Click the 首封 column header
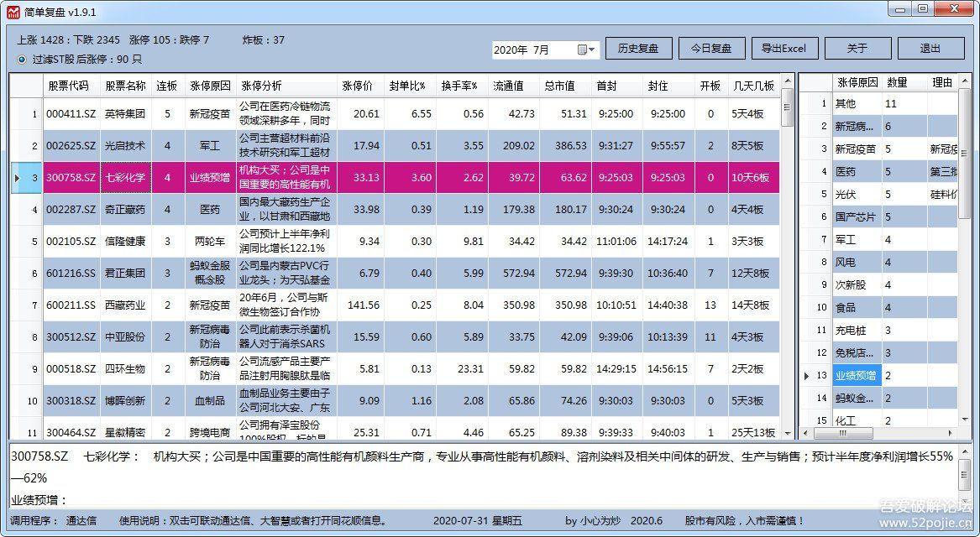Screen dimensions: 980x537 [x=617, y=86]
